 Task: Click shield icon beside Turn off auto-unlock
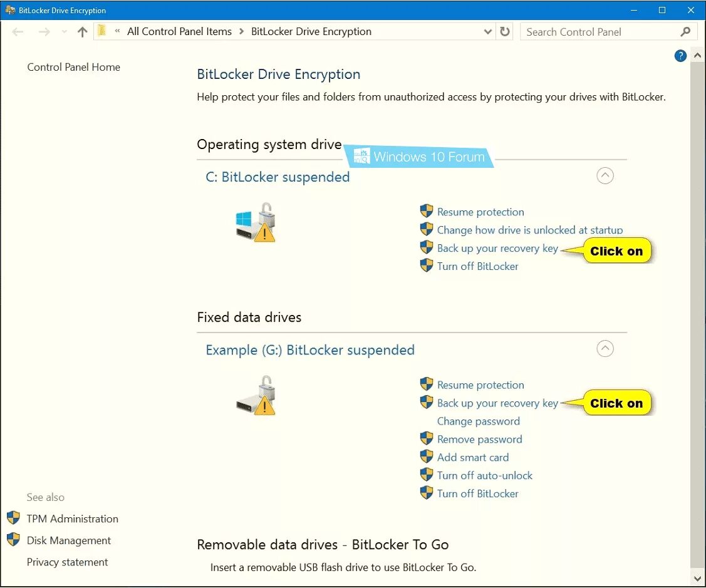point(427,474)
